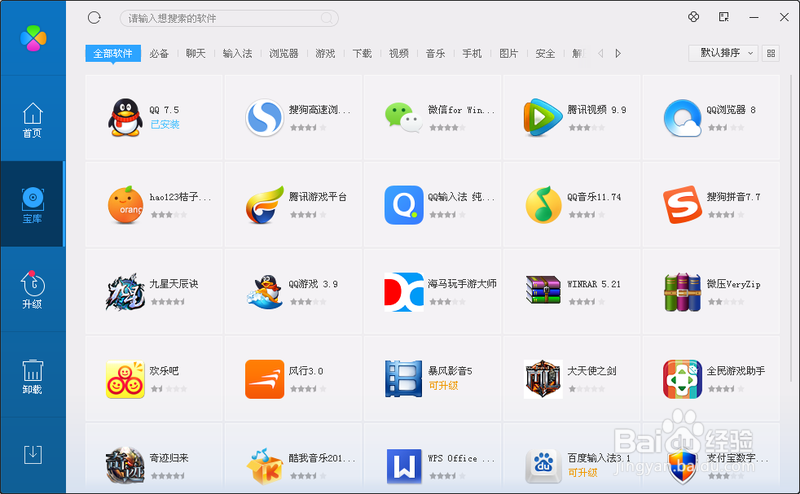Image resolution: width=800 pixels, height=494 pixels.
Task: Select the 音乐 category tab
Action: click(x=436, y=53)
